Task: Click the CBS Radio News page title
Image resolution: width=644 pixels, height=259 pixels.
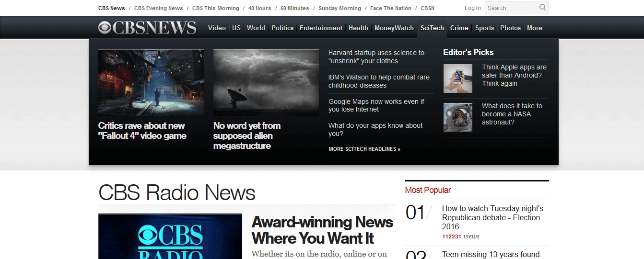Action: (x=177, y=192)
